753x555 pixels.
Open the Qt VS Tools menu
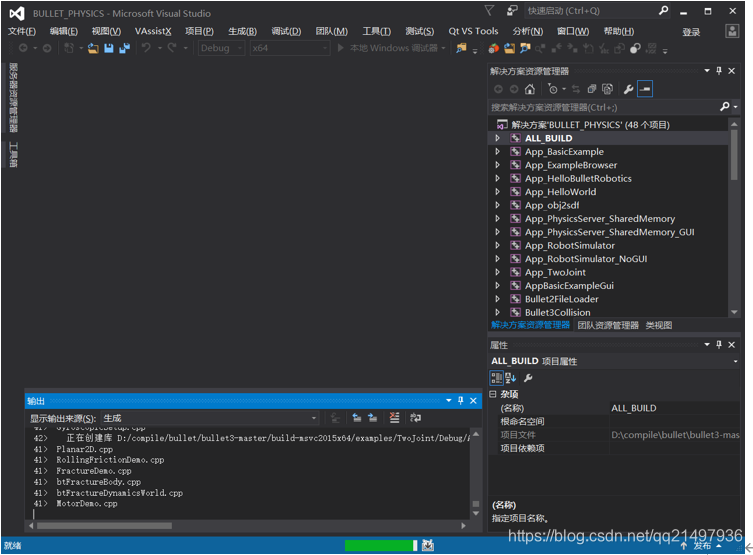click(x=473, y=31)
